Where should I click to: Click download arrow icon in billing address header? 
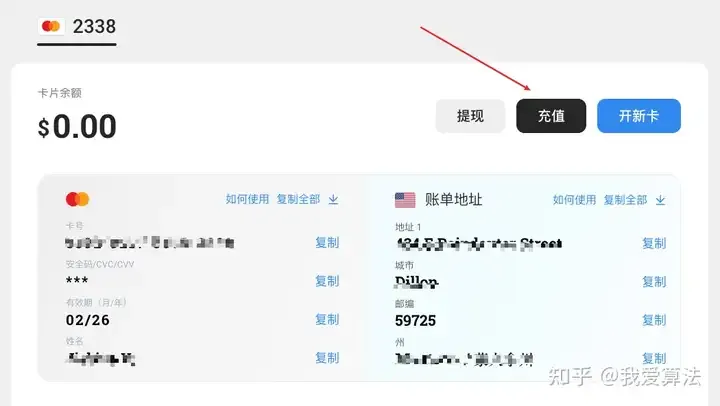coord(660,199)
